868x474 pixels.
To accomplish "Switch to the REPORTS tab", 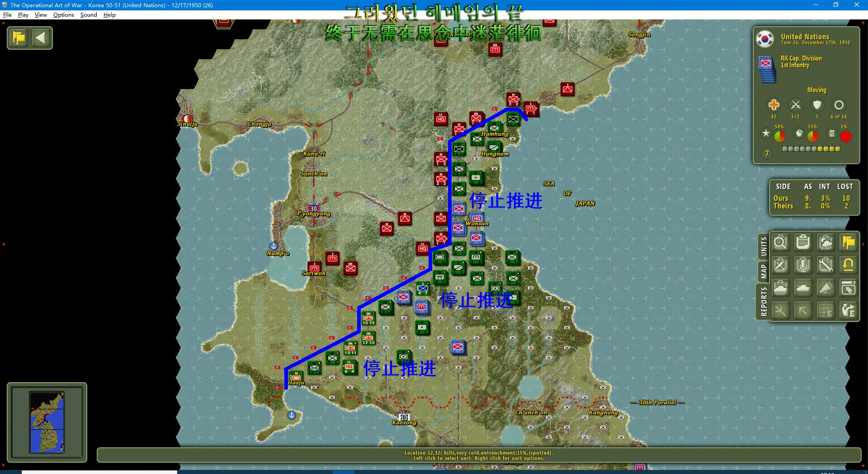I will (x=764, y=301).
